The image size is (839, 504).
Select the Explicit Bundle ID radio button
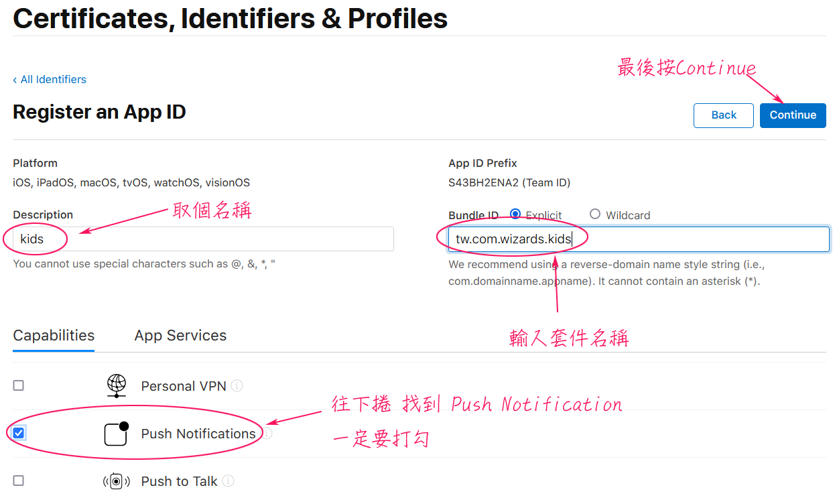click(515, 214)
